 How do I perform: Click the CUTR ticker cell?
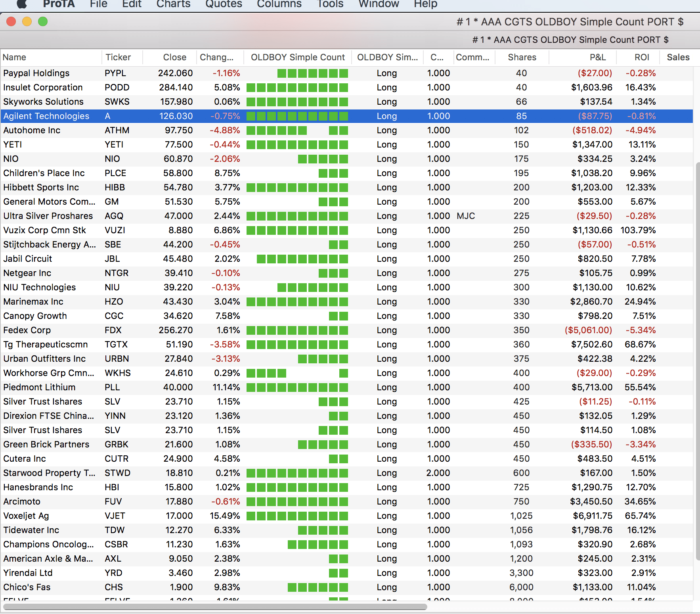[117, 459]
